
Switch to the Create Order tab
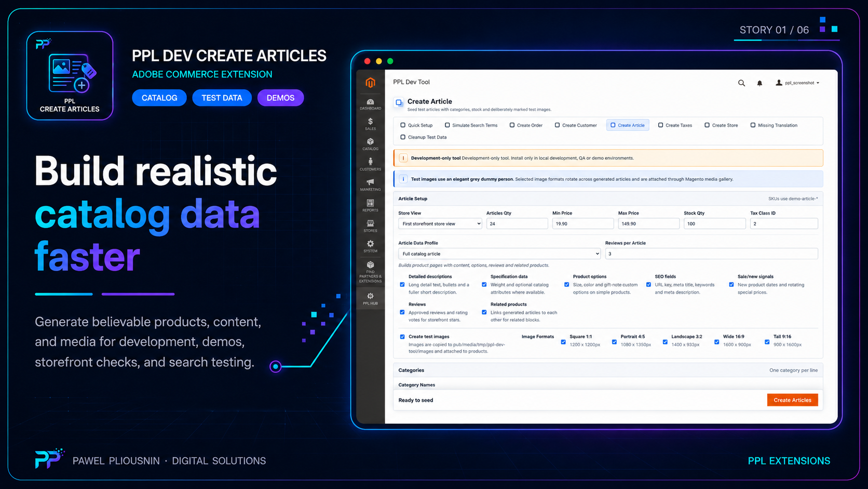click(x=526, y=125)
